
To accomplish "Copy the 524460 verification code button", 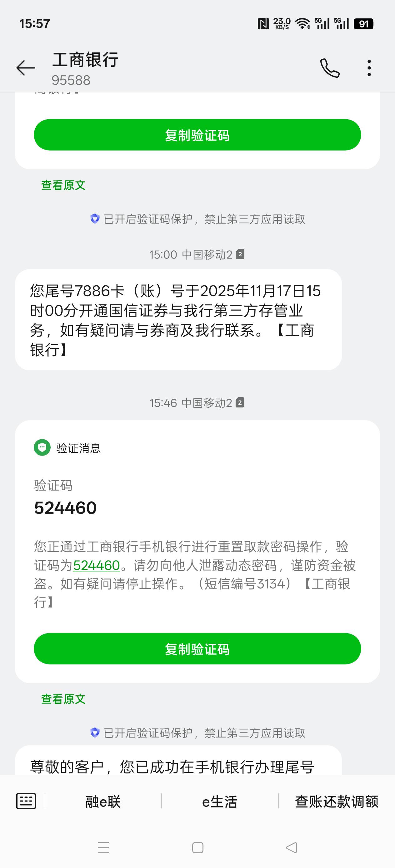I will [x=197, y=649].
